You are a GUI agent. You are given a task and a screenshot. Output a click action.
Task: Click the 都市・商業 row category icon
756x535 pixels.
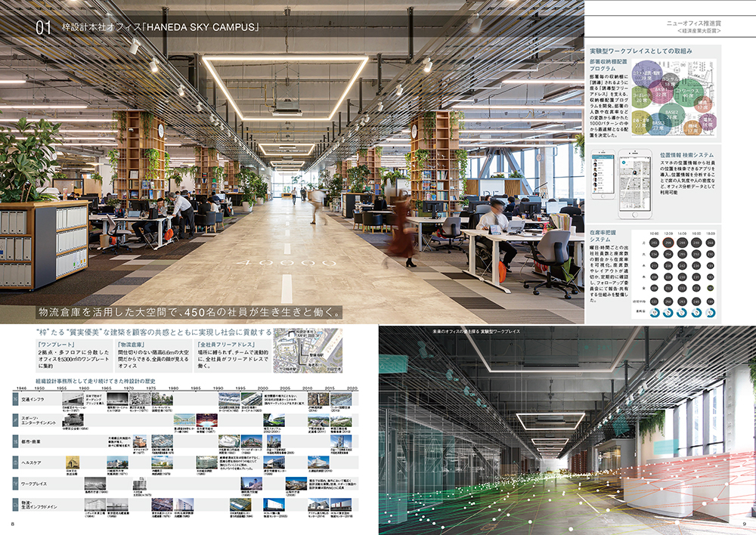16,441
